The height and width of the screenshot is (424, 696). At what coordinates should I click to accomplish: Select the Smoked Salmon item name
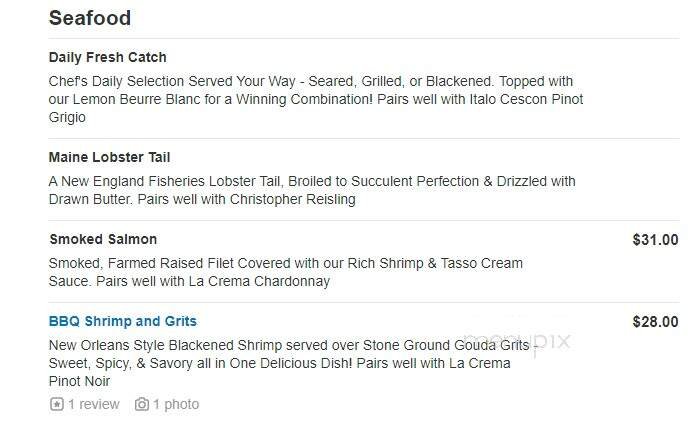102,239
